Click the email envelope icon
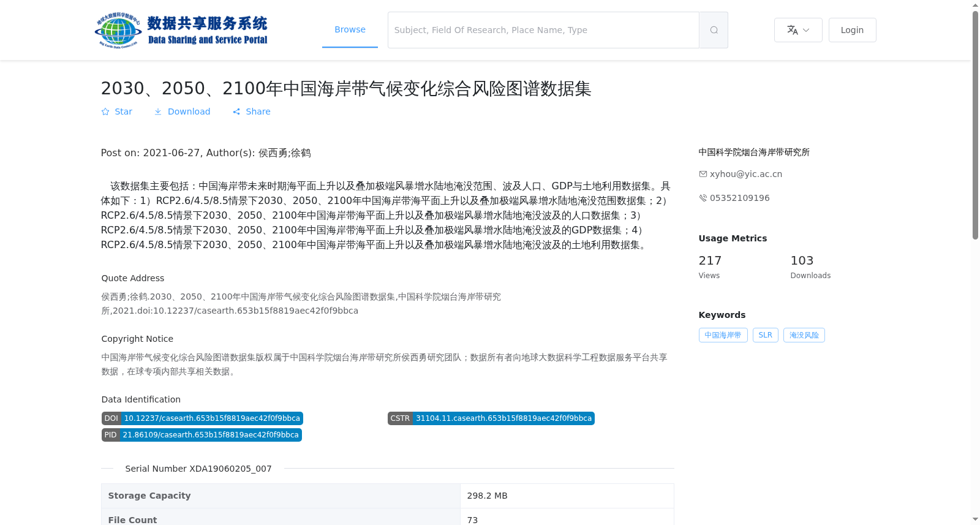This screenshot has height=525, width=980. pyautogui.click(x=703, y=174)
